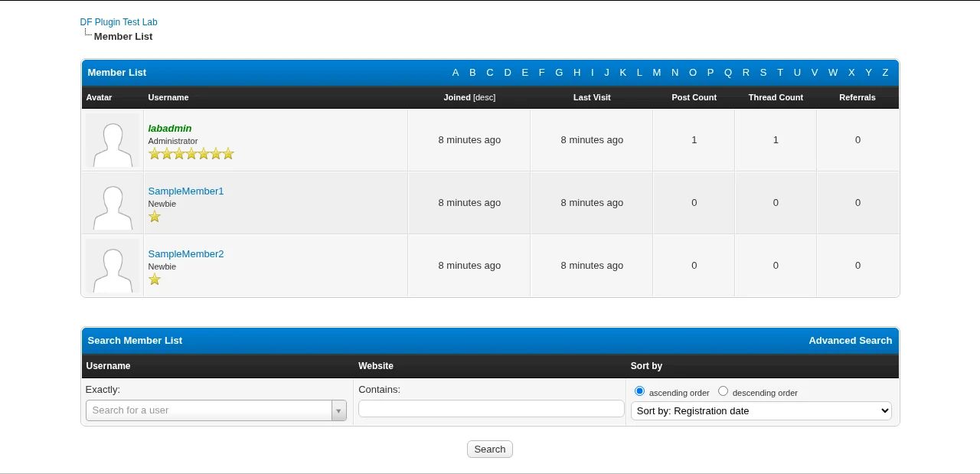Viewport: 980px width, 474px height.
Task: Filter members by letter L
Action: coord(639,73)
